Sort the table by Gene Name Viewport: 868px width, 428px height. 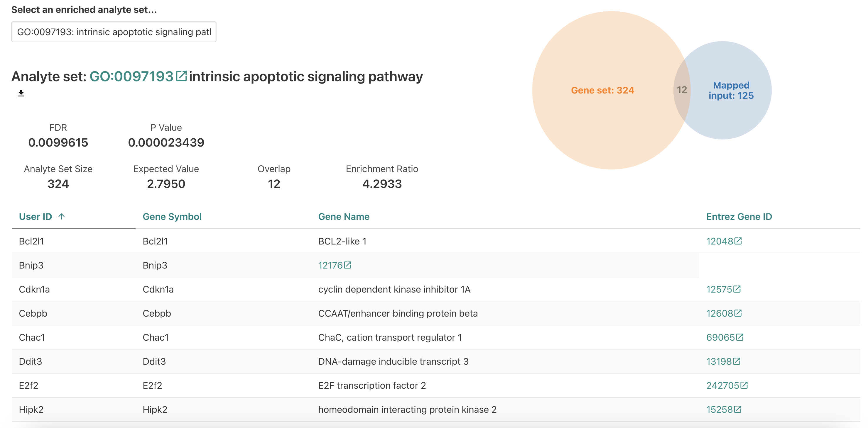coord(344,217)
